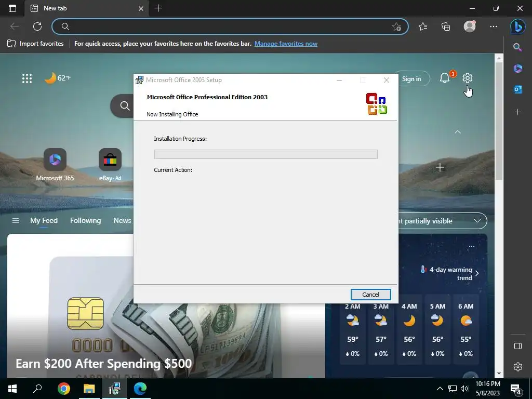Click scrollbar down arrow
Viewport: 532px width, 399px height.
[x=498, y=374]
